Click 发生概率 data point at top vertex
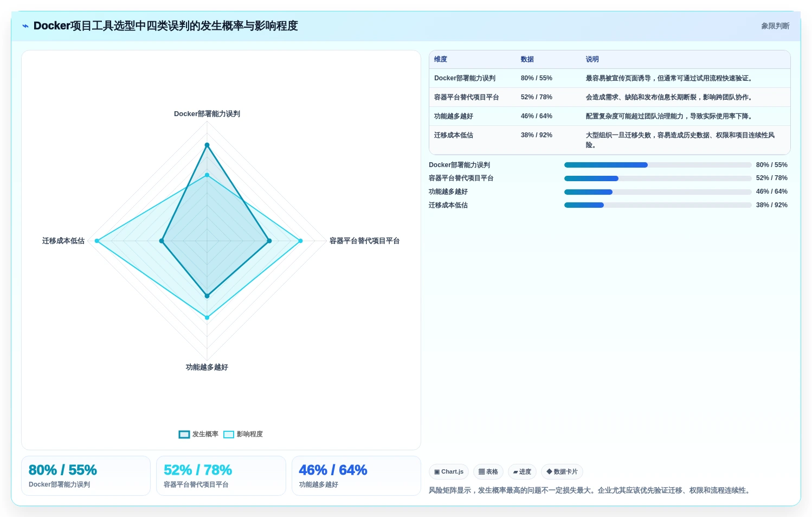Screen dimensions: 812x517 207,145
